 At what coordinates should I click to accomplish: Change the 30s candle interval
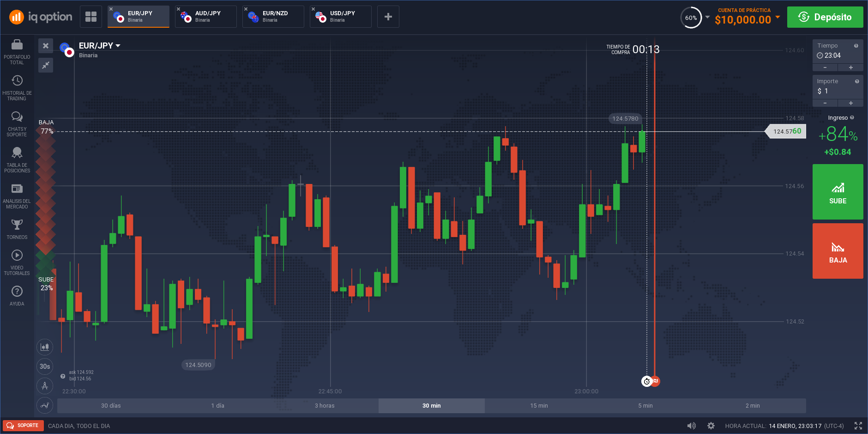tap(45, 367)
